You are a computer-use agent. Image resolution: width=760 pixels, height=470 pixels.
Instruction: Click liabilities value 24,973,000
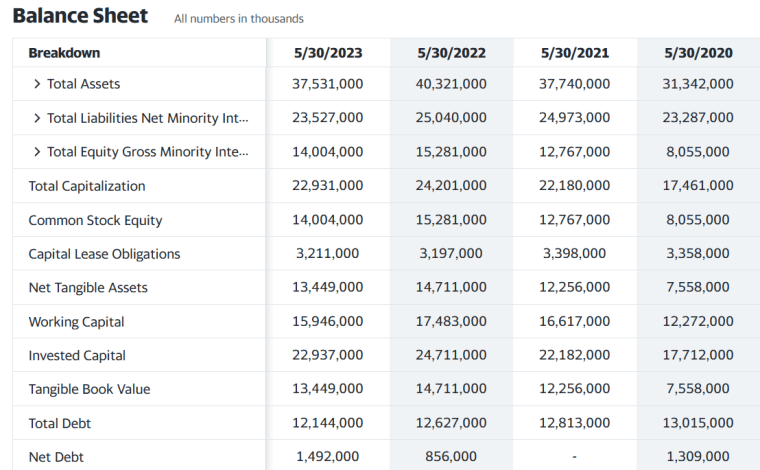point(574,118)
